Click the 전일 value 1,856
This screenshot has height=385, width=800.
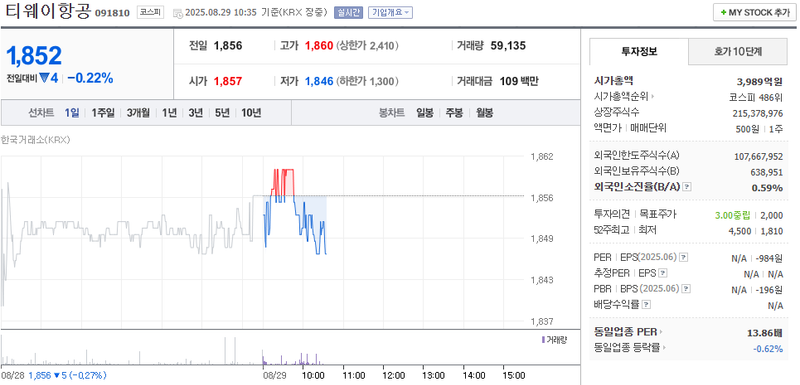(228, 46)
